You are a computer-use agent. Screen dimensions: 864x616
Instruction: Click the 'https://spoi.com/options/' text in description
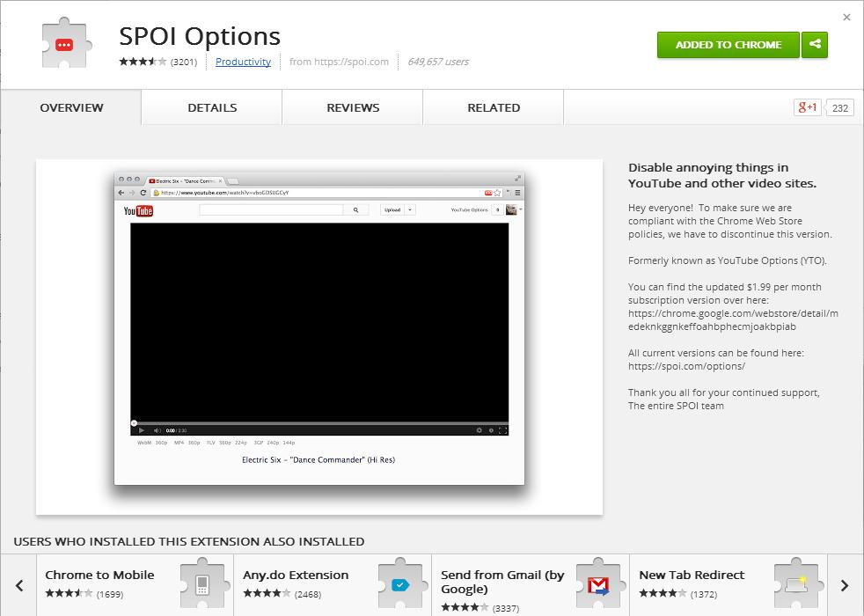pos(686,366)
